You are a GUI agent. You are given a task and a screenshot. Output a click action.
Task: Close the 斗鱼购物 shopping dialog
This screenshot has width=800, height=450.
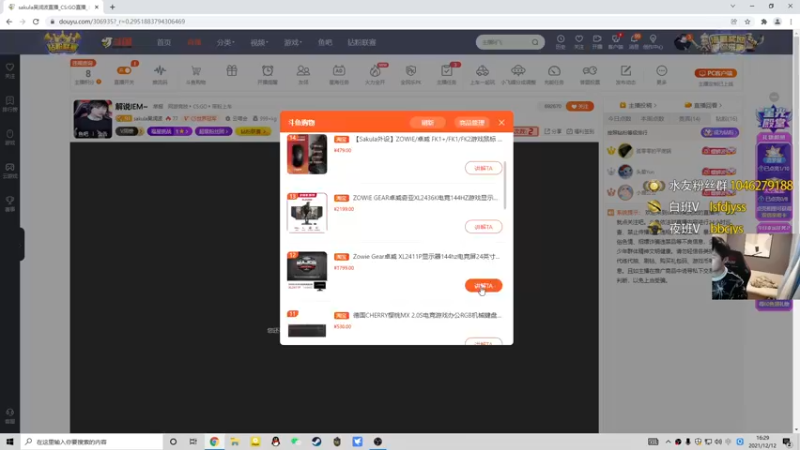tap(502, 122)
